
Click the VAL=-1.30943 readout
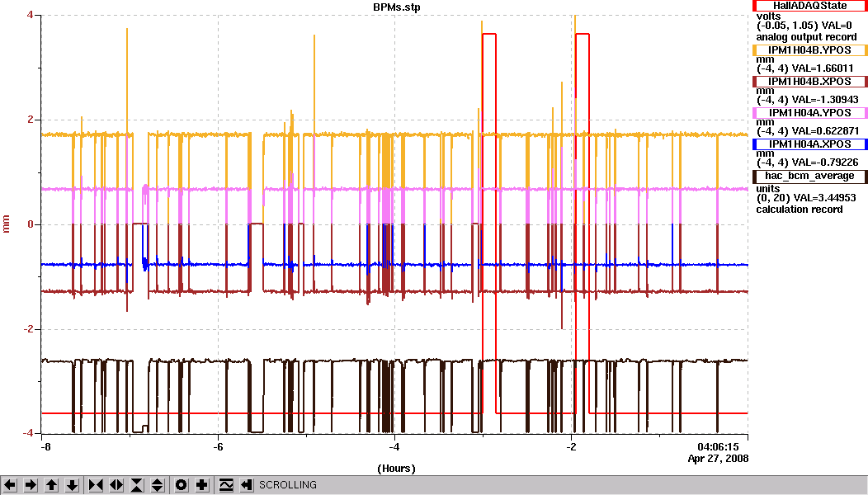pyautogui.click(x=825, y=100)
